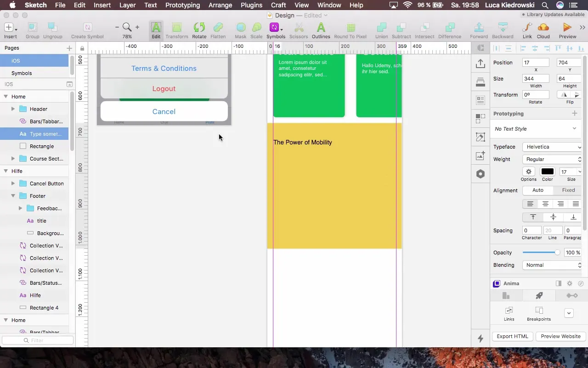Open the Blending Normal dropdown
The height and width of the screenshot is (368, 588).
click(552, 265)
